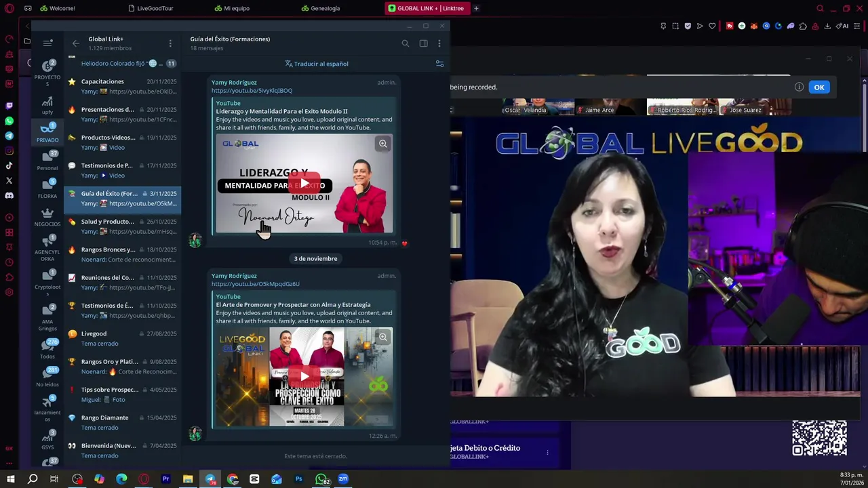Open the Telegram hamburger menu icon

47,43
